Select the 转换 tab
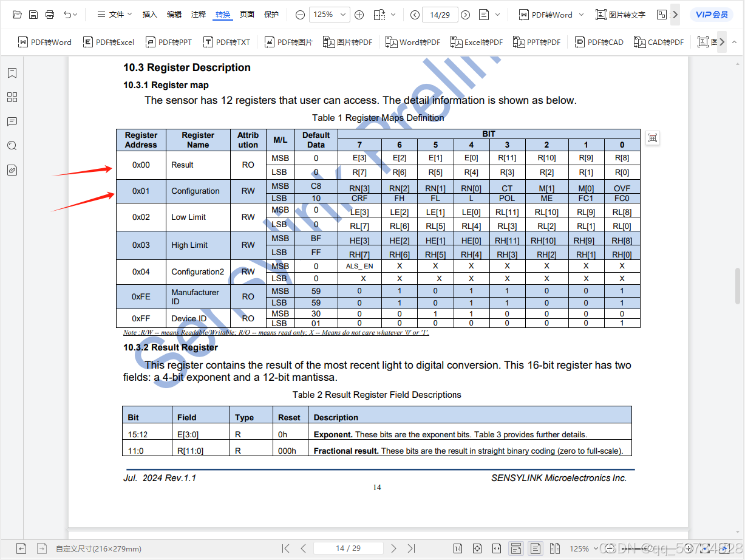This screenshot has width=745, height=560. click(x=223, y=15)
